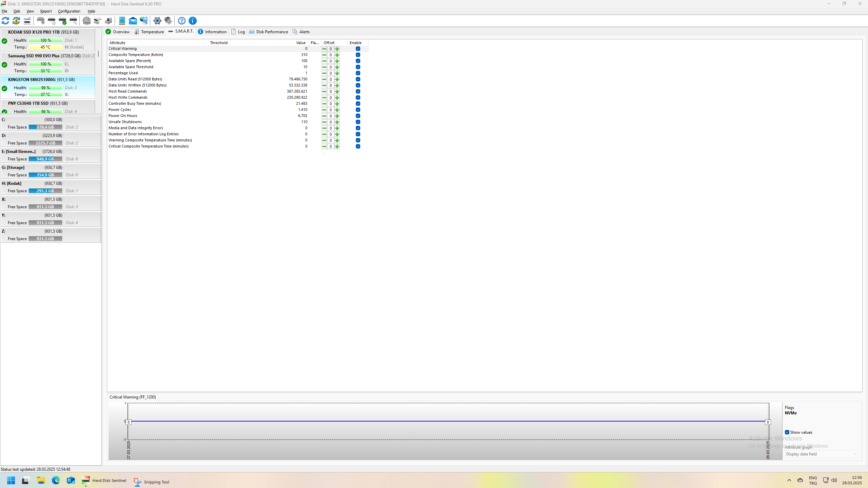
Task: Select the KODAK SSD X120 PRO 1TB disk
Action: coord(48,40)
